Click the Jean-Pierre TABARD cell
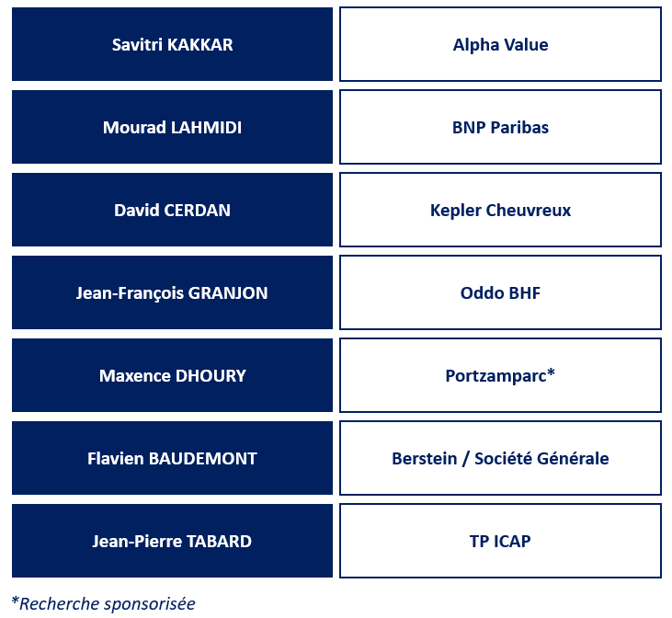Viewport: 672px width, 618px height. (172, 541)
